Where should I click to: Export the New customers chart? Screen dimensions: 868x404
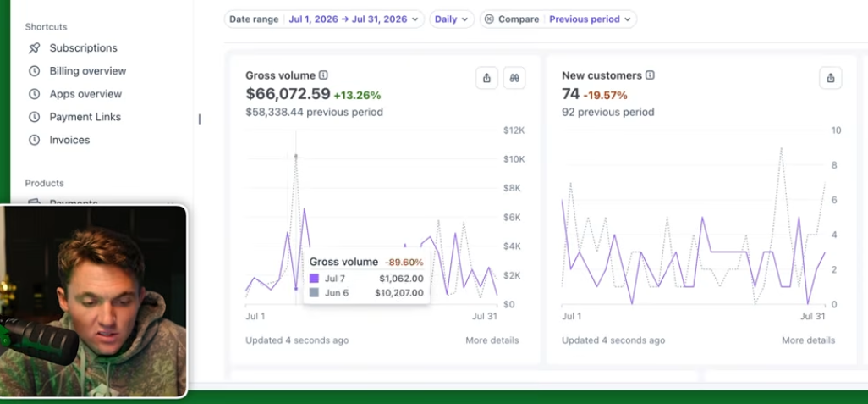pyautogui.click(x=831, y=78)
